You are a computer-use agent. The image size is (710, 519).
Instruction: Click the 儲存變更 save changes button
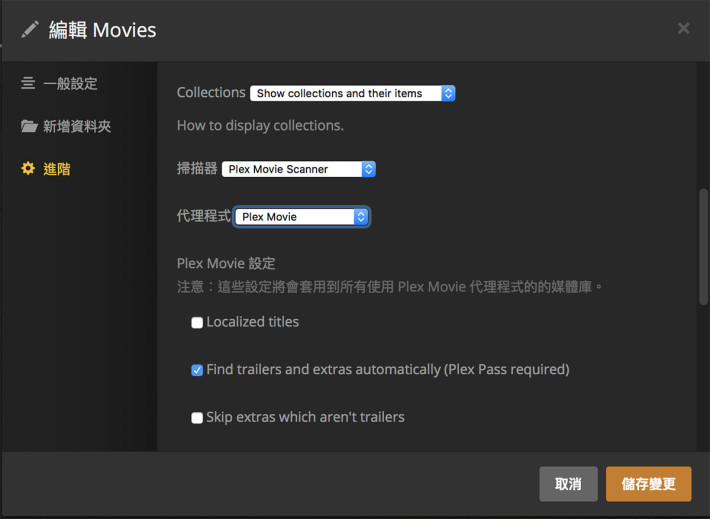[x=648, y=484]
